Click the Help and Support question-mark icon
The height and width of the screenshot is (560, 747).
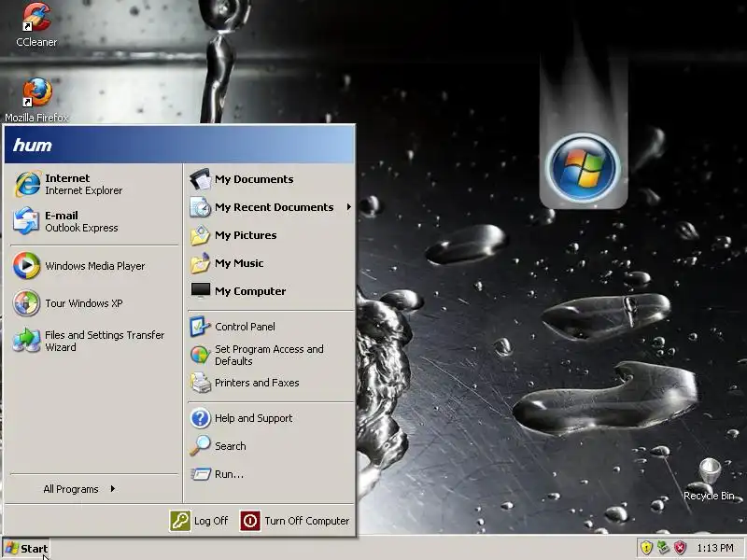pos(200,418)
